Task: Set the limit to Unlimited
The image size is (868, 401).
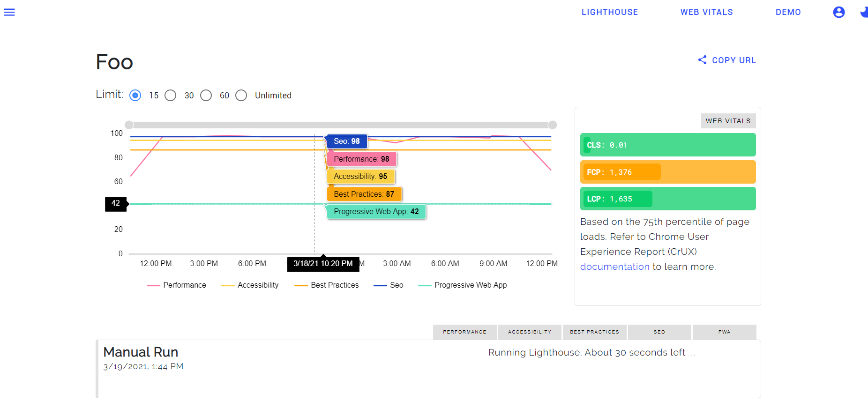Action: click(x=241, y=96)
